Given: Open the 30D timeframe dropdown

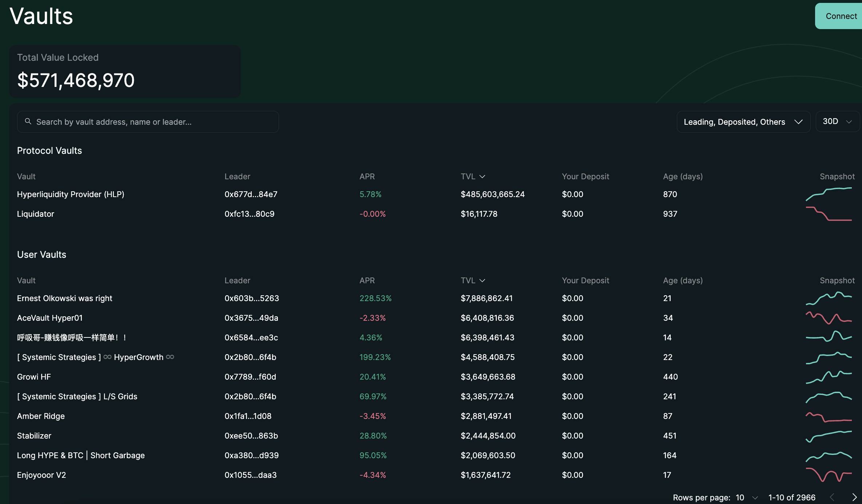Looking at the screenshot, I should point(837,121).
